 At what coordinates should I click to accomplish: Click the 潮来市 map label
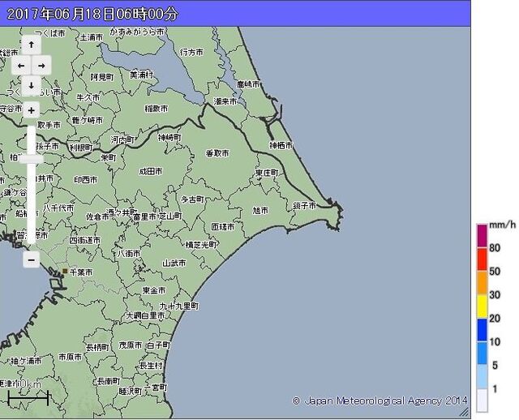coord(225,101)
